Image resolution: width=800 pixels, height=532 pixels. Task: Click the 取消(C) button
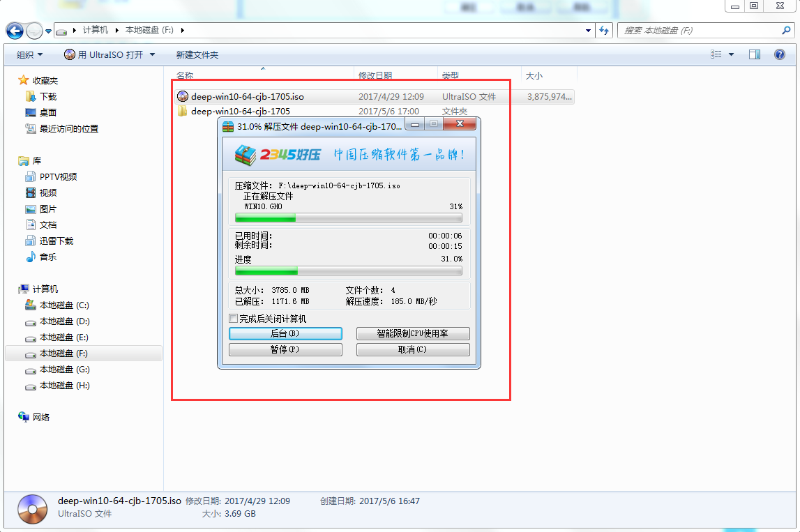[413, 349]
